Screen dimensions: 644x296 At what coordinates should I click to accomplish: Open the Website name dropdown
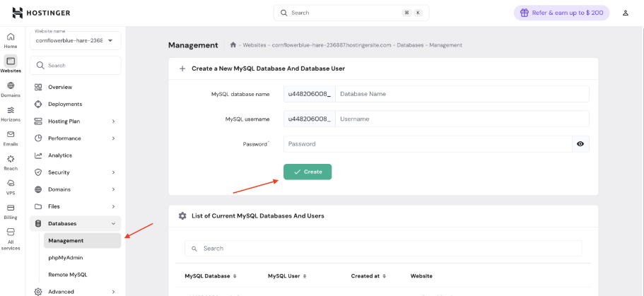click(75, 41)
